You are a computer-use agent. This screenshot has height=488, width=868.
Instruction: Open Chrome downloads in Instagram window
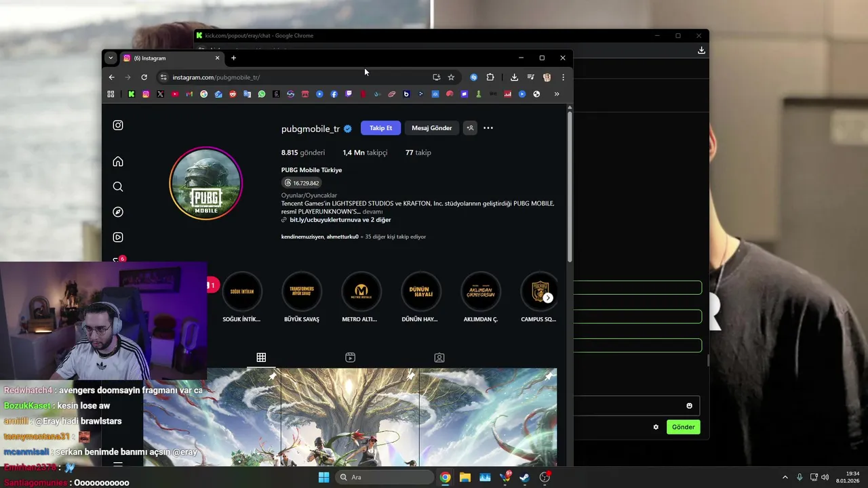click(x=514, y=77)
